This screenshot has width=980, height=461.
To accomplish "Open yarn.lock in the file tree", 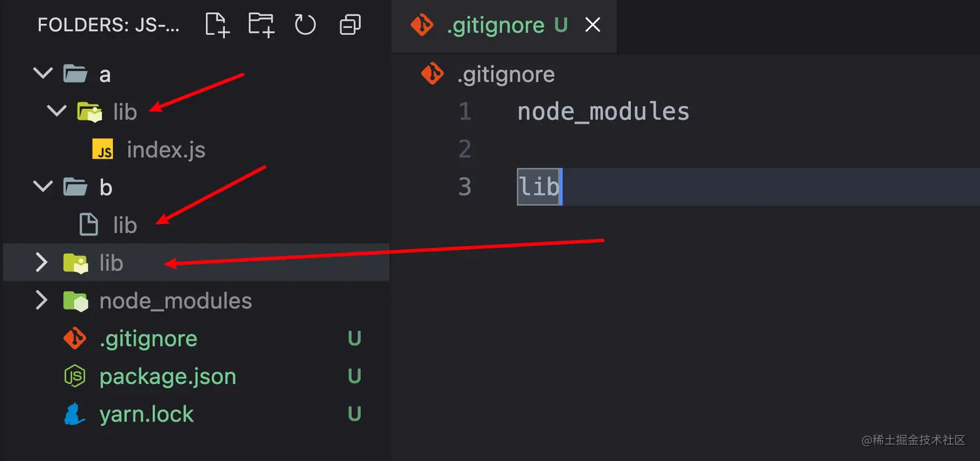I will point(146,414).
